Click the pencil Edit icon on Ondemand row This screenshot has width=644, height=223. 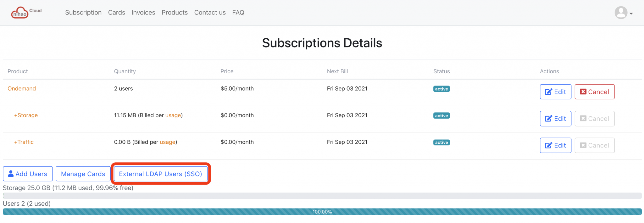pos(548,92)
